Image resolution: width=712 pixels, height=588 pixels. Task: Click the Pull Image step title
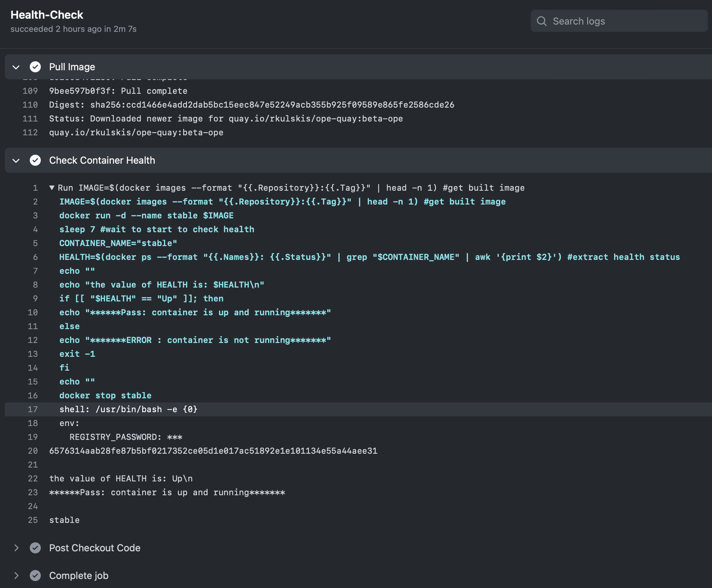coord(72,67)
